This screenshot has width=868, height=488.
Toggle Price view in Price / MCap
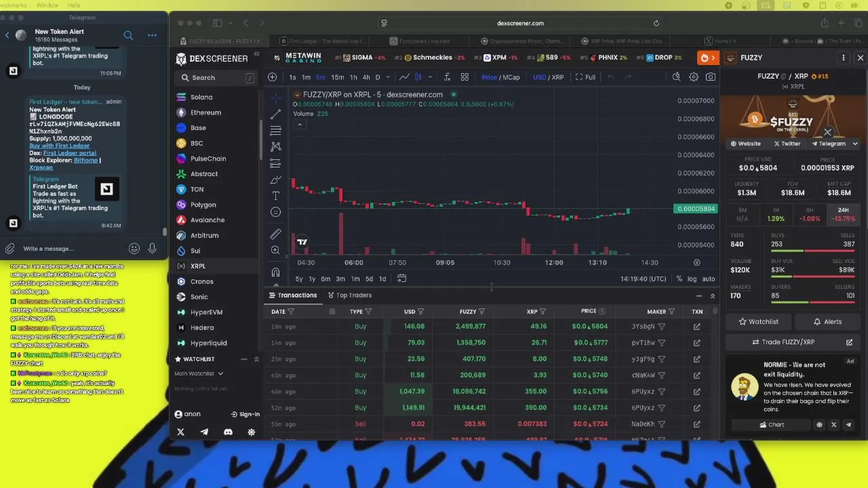click(489, 77)
